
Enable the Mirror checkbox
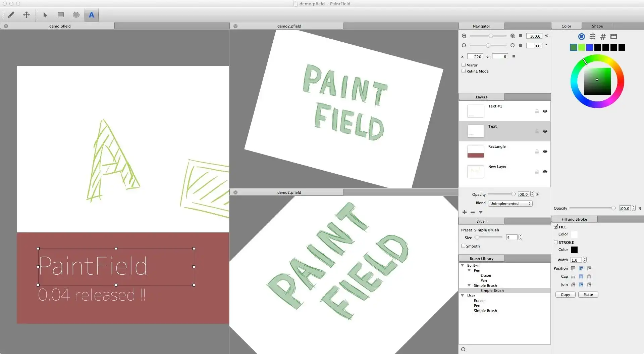[x=464, y=65]
